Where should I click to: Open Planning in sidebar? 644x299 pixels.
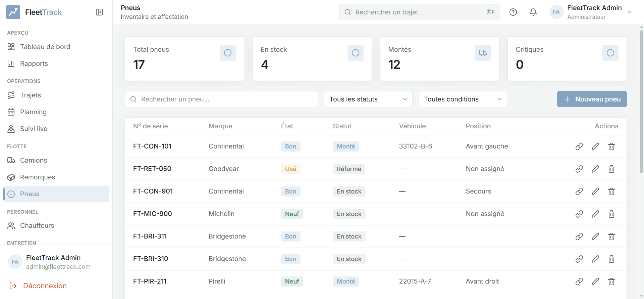pos(56,112)
